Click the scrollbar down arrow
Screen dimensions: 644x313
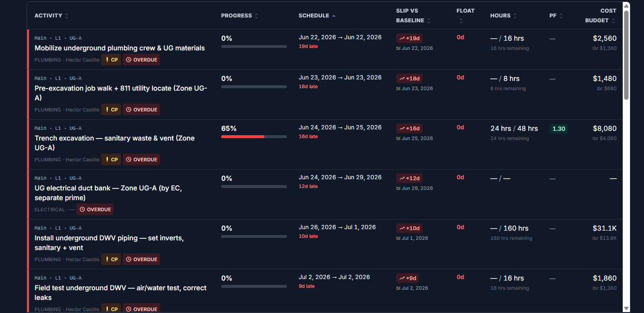pyautogui.click(x=626, y=308)
